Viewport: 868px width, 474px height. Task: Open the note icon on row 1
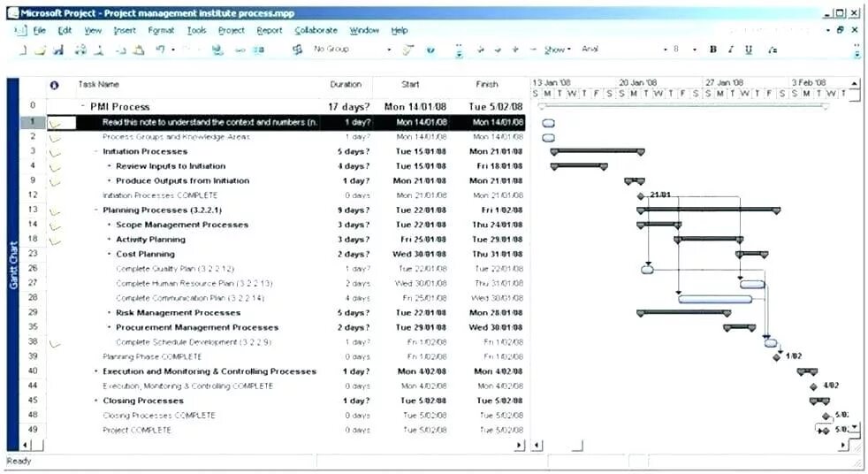[55, 124]
